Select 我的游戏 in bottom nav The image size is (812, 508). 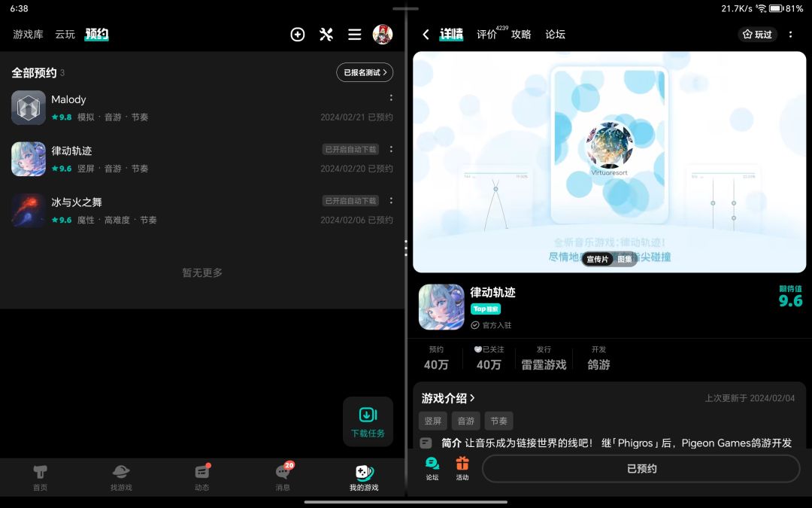(x=364, y=478)
